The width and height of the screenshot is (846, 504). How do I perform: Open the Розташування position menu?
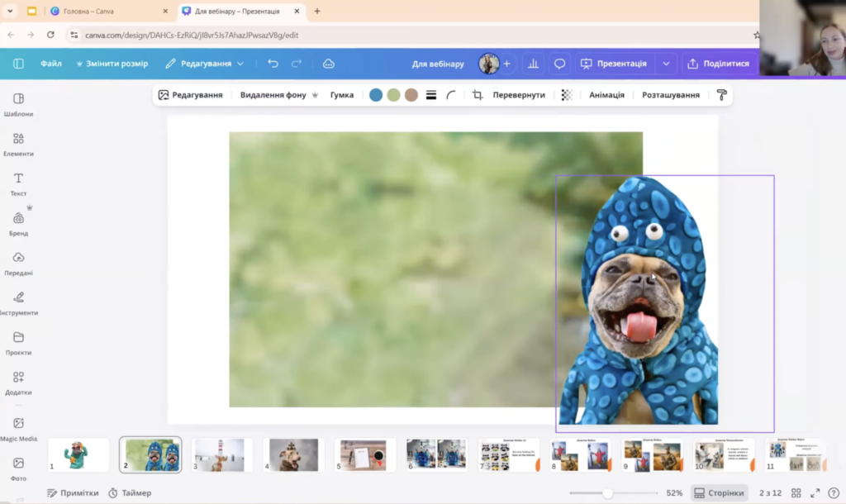click(671, 95)
